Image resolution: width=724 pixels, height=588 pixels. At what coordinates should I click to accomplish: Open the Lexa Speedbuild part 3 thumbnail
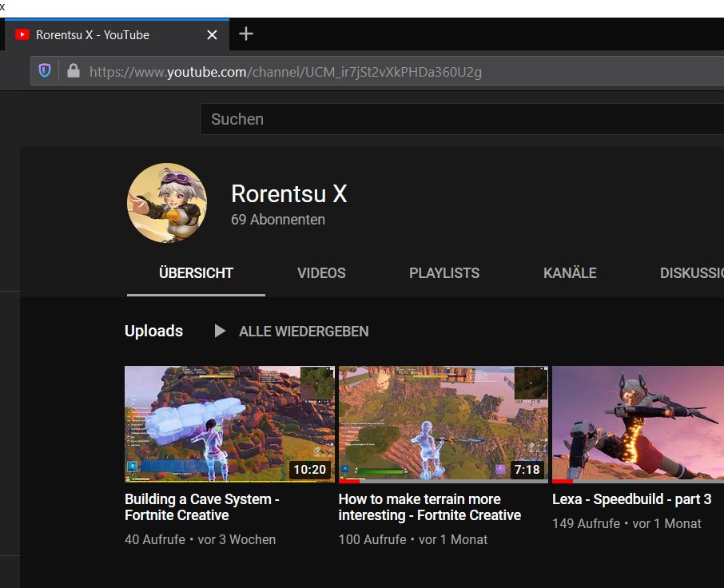click(638, 424)
